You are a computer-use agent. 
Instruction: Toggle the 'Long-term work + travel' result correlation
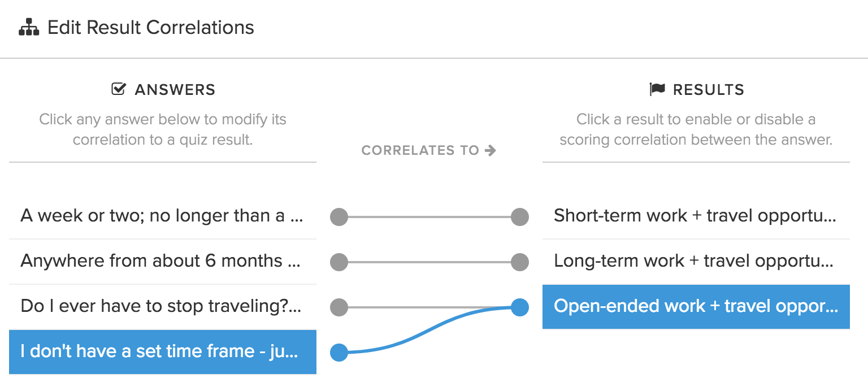(696, 261)
